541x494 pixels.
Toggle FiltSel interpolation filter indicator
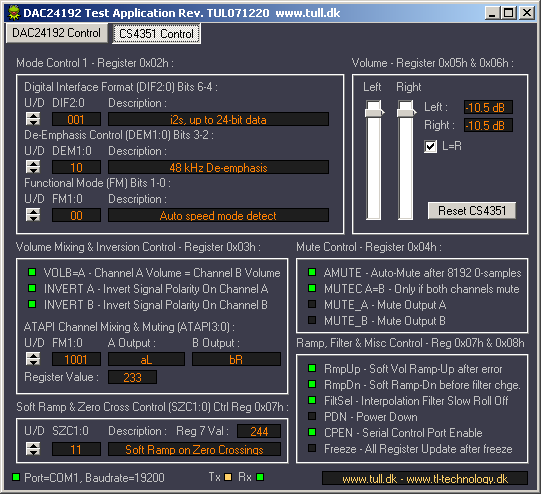point(312,400)
